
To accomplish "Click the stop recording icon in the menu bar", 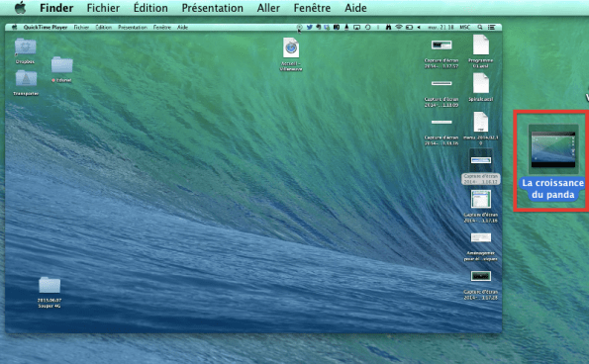I will pyautogui.click(x=299, y=27).
